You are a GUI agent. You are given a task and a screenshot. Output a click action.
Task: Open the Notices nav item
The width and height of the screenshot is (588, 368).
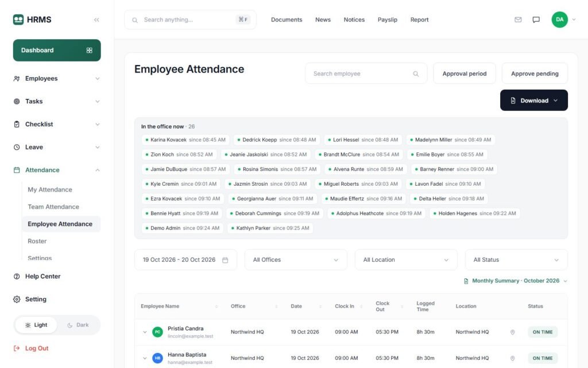click(x=354, y=20)
